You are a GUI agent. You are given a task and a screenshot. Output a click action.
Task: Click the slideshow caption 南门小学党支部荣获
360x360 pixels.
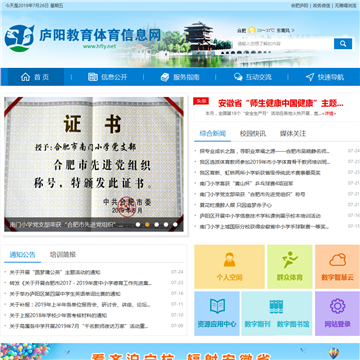[x=65, y=225]
